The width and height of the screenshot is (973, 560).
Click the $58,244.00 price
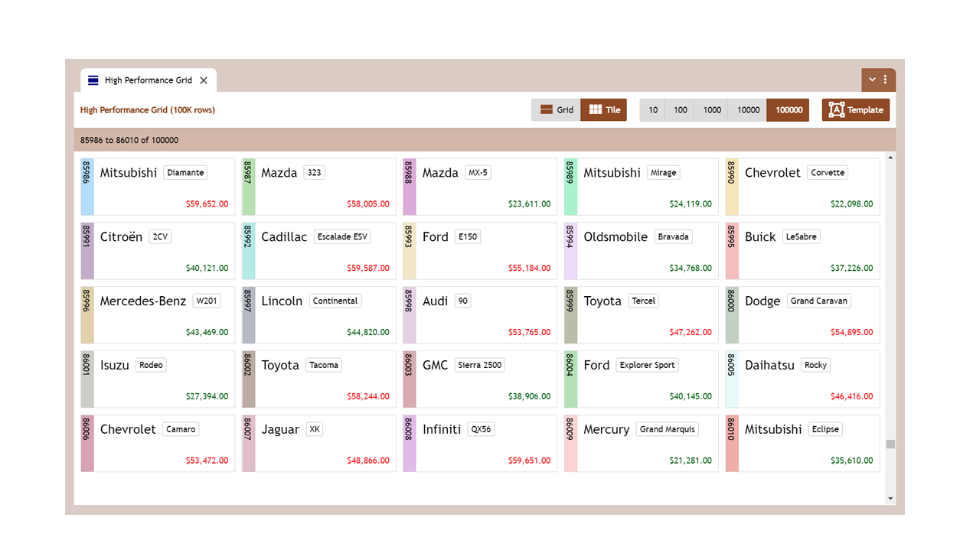pos(368,397)
